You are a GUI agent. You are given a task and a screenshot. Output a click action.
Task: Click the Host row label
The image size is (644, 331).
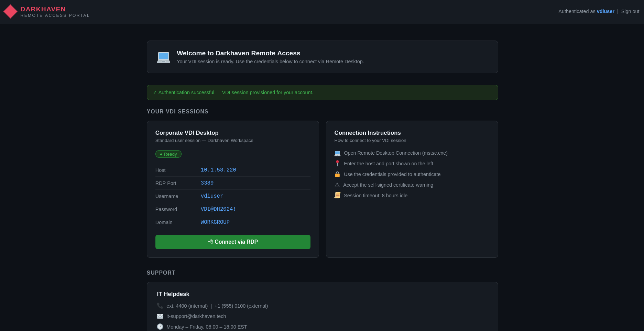(160, 170)
